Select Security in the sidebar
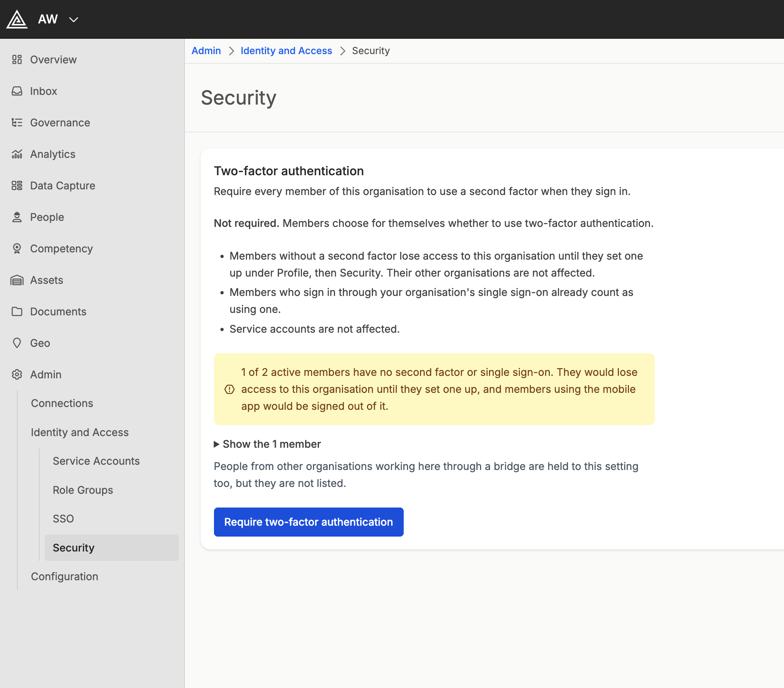784x688 pixels. pyautogui.click(x=112, y=548)
